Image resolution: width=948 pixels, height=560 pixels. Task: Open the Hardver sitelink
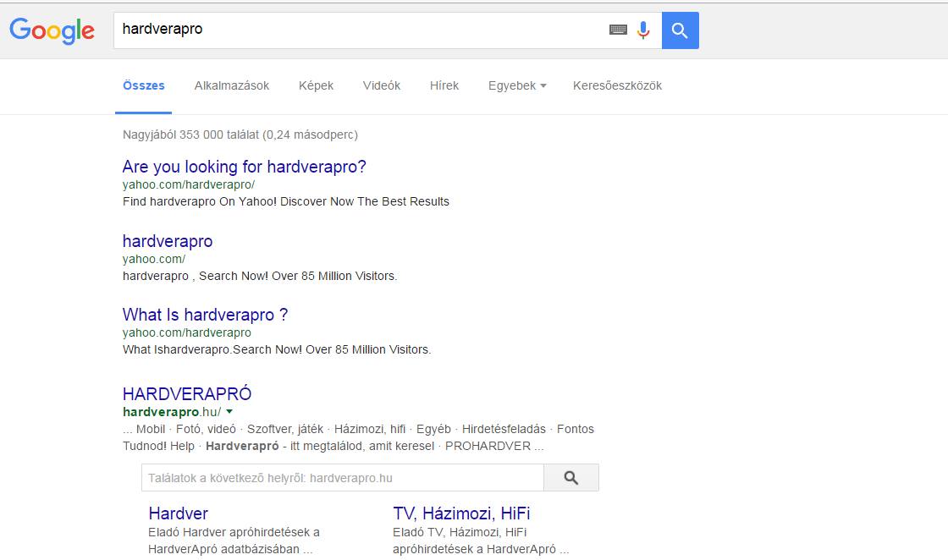click(179, 513)
